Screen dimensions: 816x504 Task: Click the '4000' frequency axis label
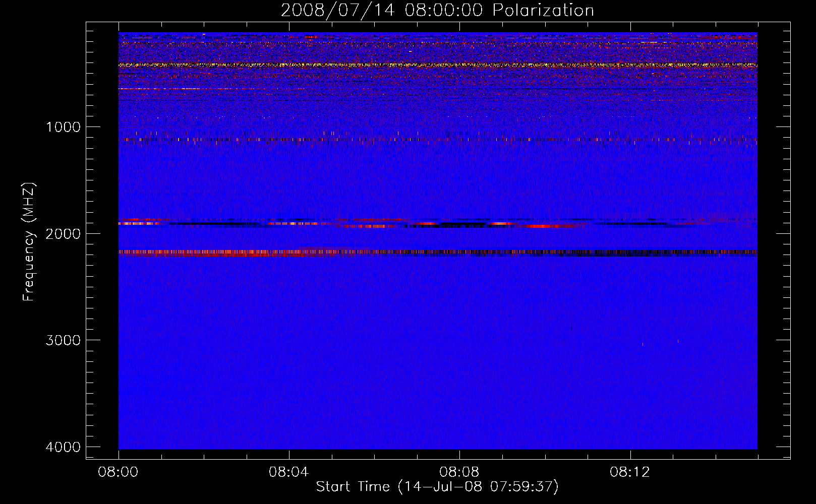point(63,447)
